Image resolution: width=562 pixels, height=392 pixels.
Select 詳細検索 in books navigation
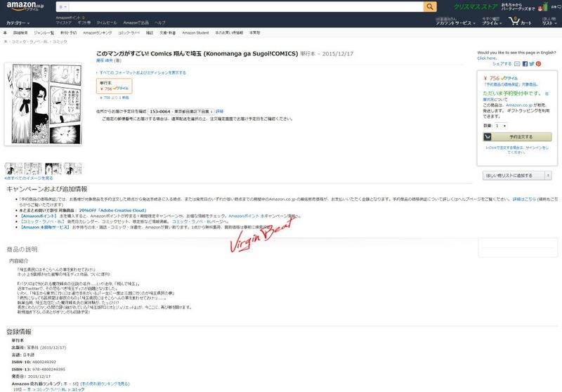coord(20,32)
